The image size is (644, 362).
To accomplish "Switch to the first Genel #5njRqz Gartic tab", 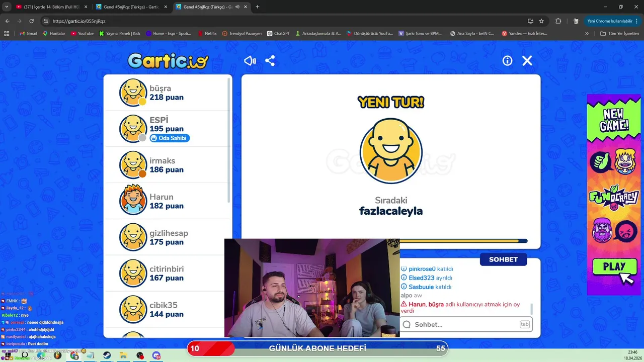I will point(132,7).
